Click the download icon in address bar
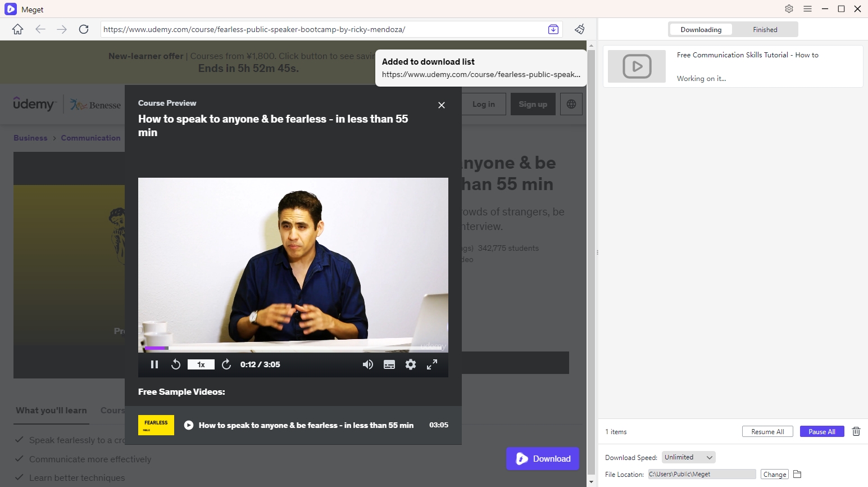The height and width of the screenshot is (487, 868). tap(553, 29)
